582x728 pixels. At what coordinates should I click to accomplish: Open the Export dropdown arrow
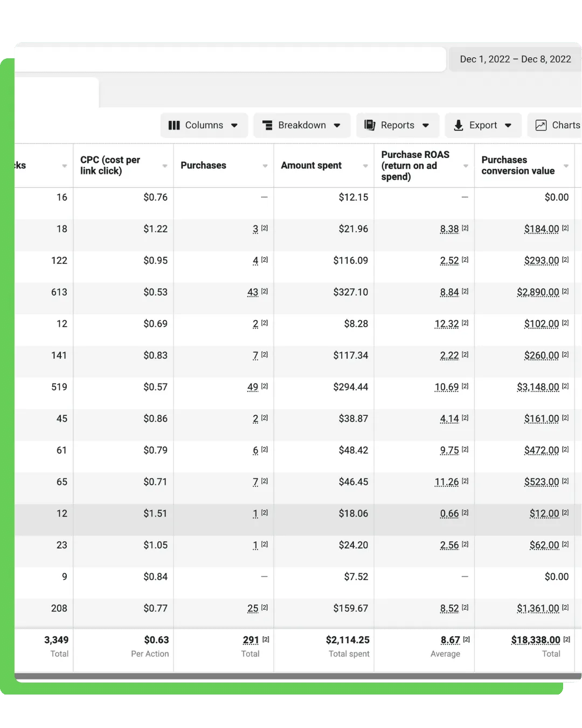click(x=508, y=126)
